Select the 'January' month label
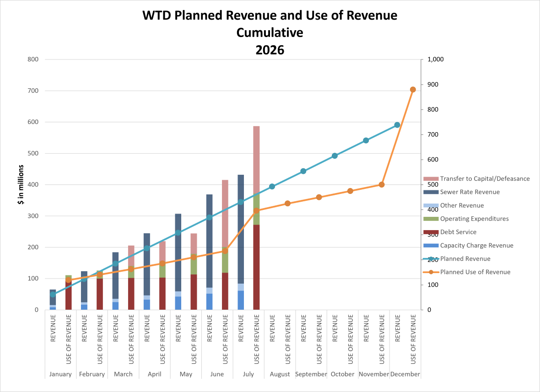 pos(60,374)
